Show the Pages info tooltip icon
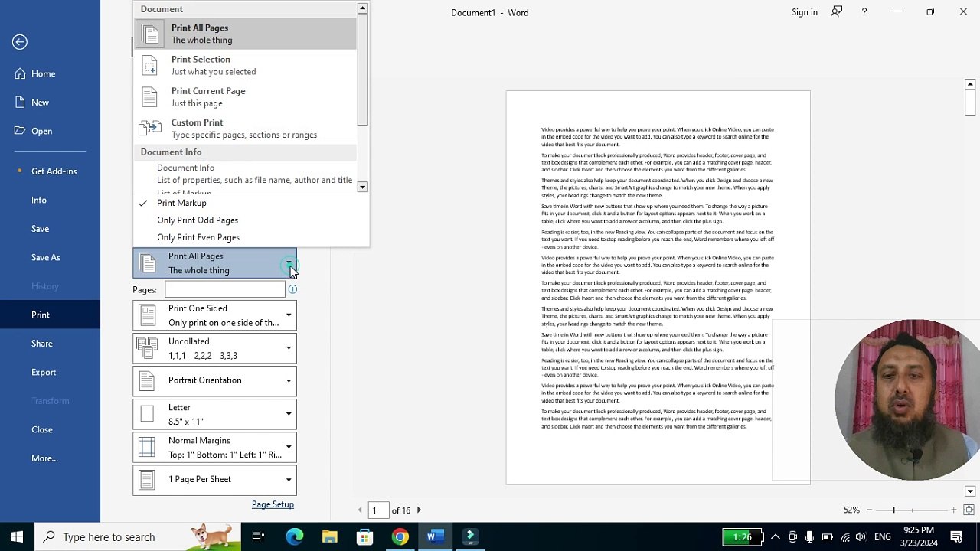The height and width of the screenshot is (551, 980). [292, 289]
